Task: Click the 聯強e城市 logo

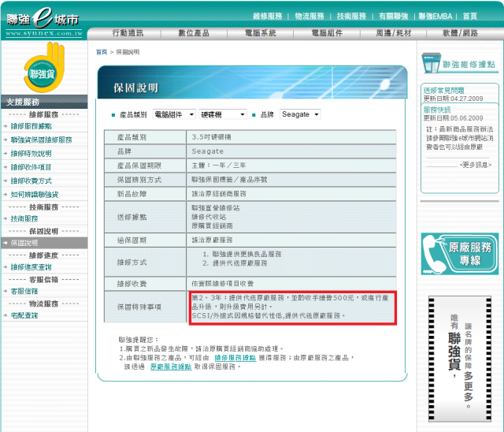Action: tap(43, 19)
